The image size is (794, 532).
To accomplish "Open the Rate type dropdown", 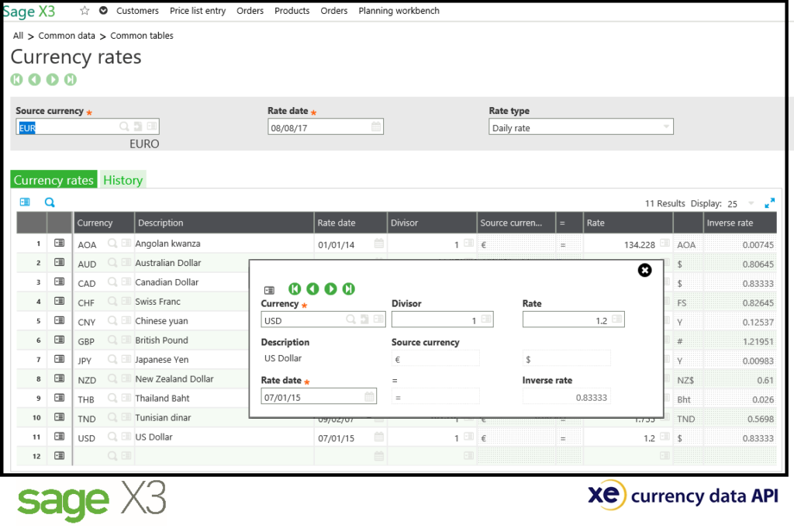I will (666, 127).
